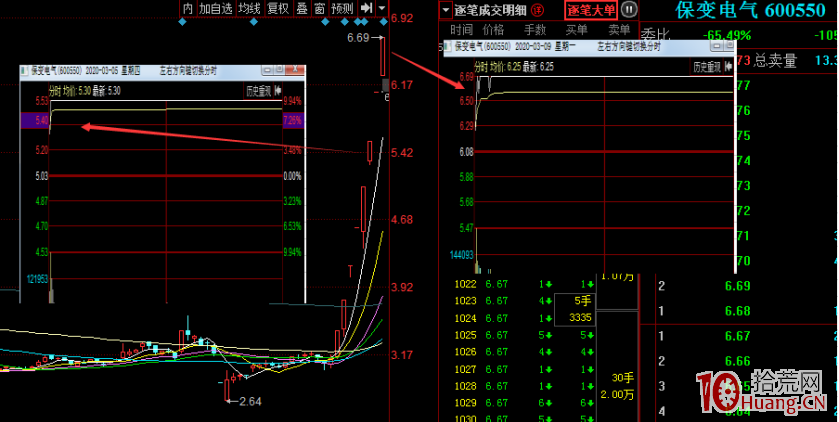Click the 内 toolbar button

pyautogui.click(x=187, y=8)
